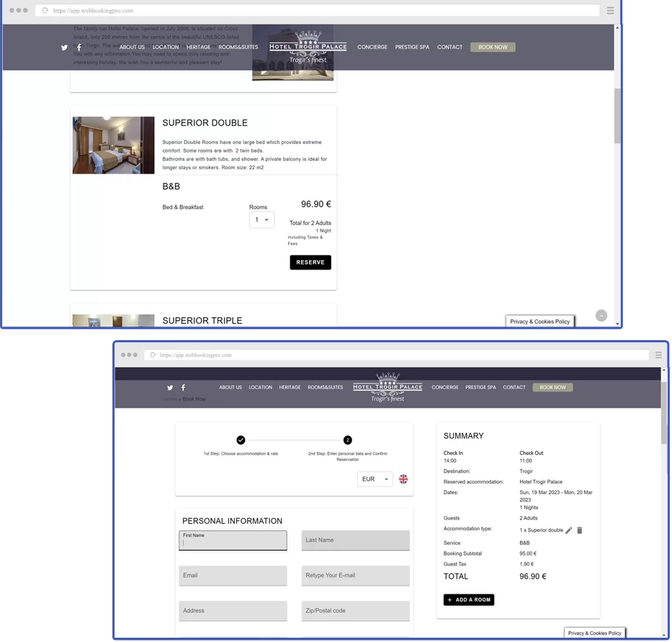Open the Rooms quantity dropdown
The height and width of the screenshot is (642, 672).
click(x=261, y=220)
